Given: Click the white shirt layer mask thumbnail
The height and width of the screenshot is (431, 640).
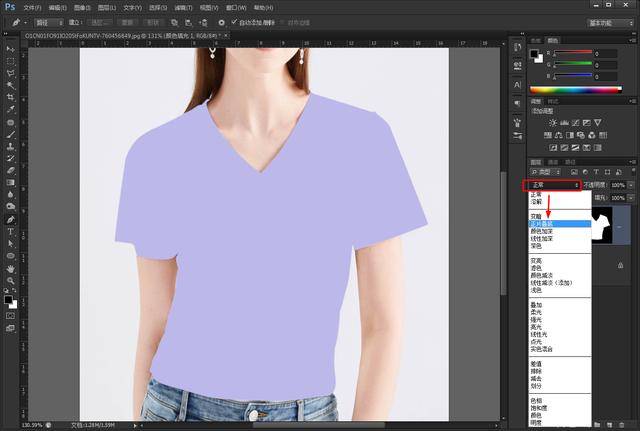Looking at the screenshot, I should 602,225.
